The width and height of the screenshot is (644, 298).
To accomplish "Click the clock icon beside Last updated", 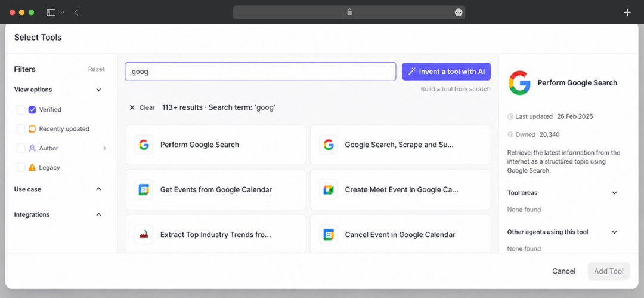I will (x=510, y=116).
